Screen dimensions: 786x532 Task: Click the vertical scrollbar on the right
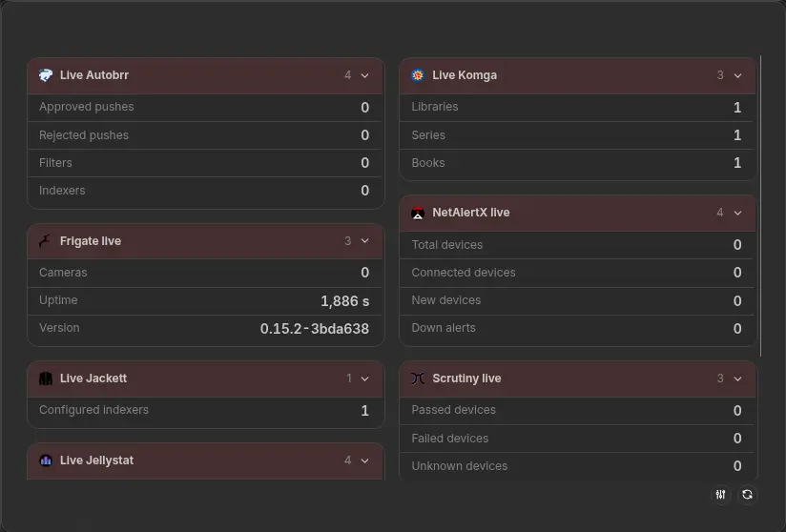(x=760, y=205)
